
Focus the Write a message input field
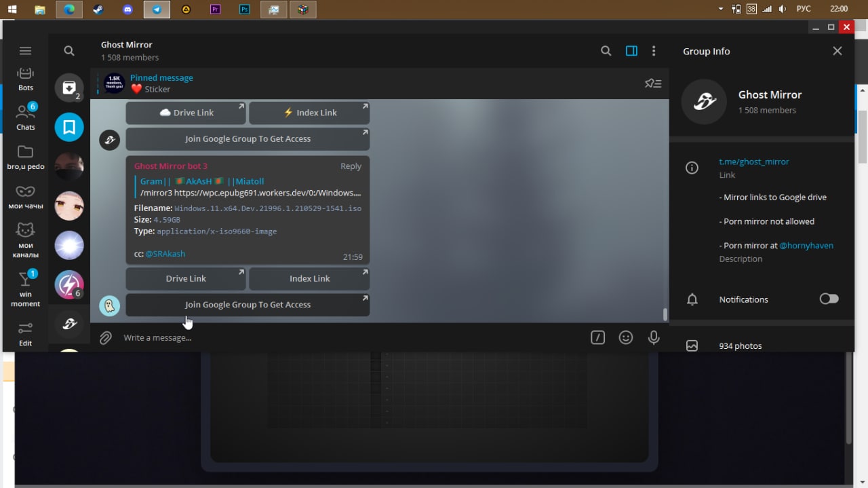pos(349,337)
